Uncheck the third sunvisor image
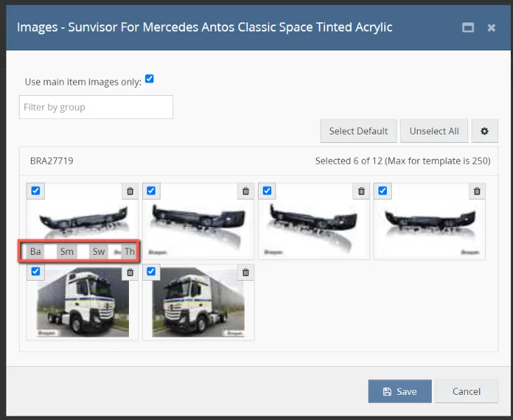Image resolution: width=513 pixels, height=420 pixels. (267, 190)
